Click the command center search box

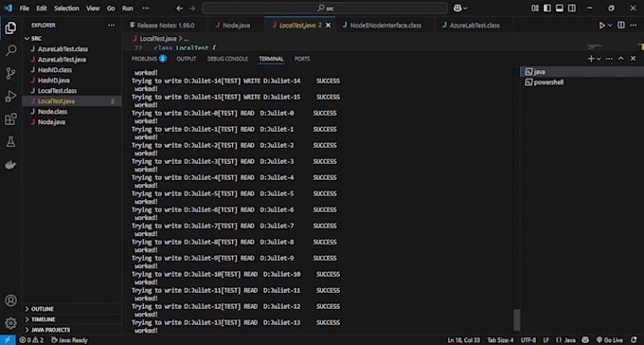(325, 9)
